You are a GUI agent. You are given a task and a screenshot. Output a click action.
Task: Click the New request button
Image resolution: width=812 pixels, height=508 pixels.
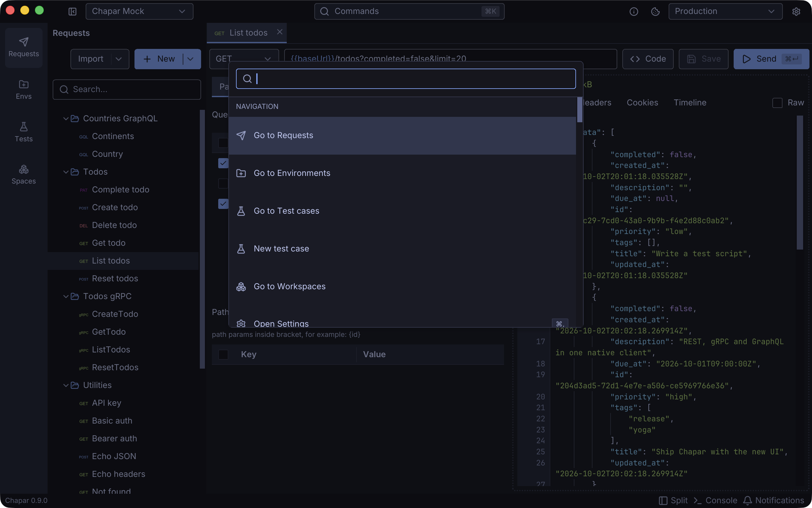tap(159, 59)
